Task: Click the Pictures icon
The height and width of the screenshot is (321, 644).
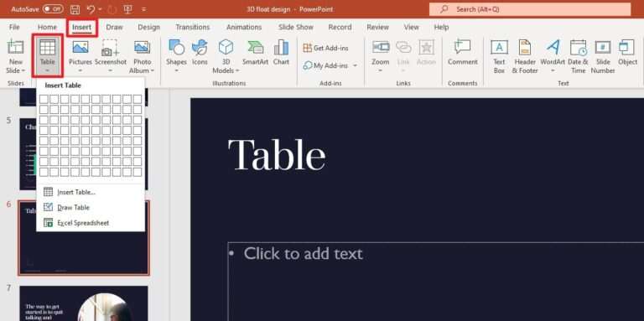Action: click(80, 47)
